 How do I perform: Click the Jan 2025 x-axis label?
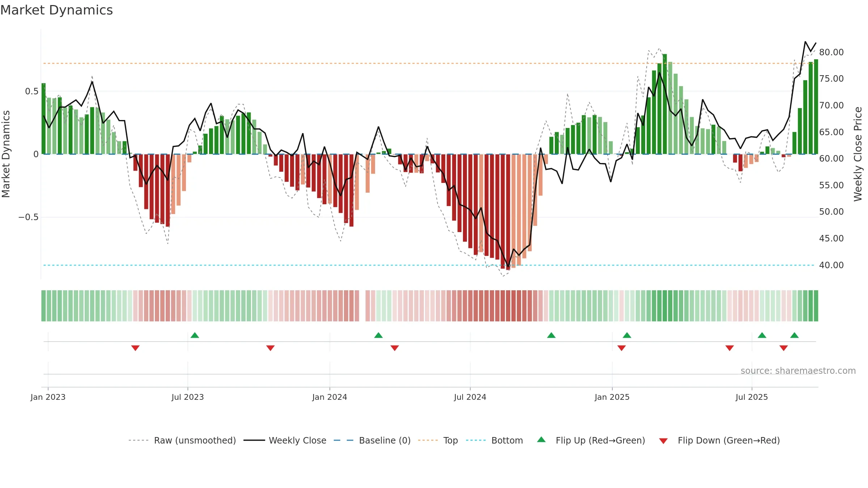tap(612, 397)
